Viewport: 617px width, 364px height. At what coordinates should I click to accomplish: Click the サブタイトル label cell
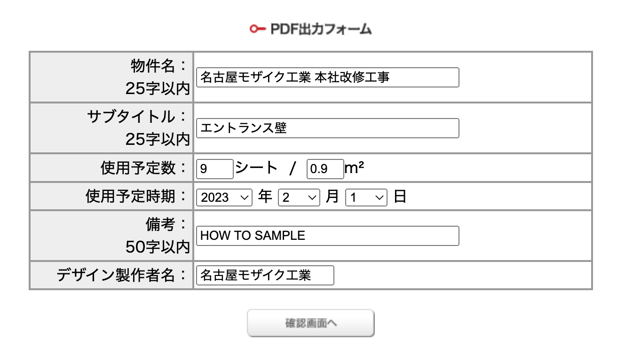pyautogui.click(x=111, y=128)
